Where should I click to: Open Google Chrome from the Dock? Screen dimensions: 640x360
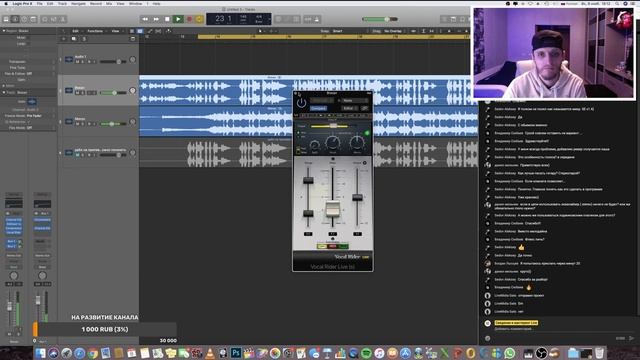pyautogui.click(x=92, y=353)
